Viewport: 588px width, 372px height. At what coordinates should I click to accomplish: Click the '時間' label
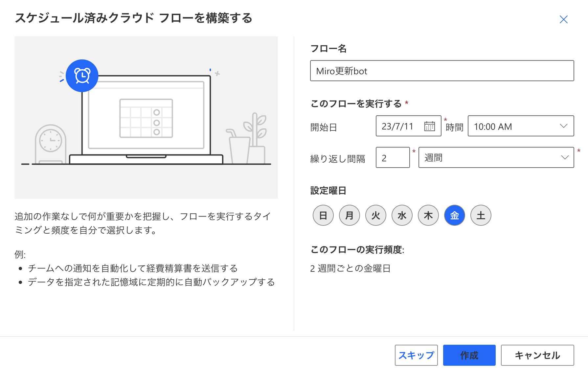[x=455, y=128]
